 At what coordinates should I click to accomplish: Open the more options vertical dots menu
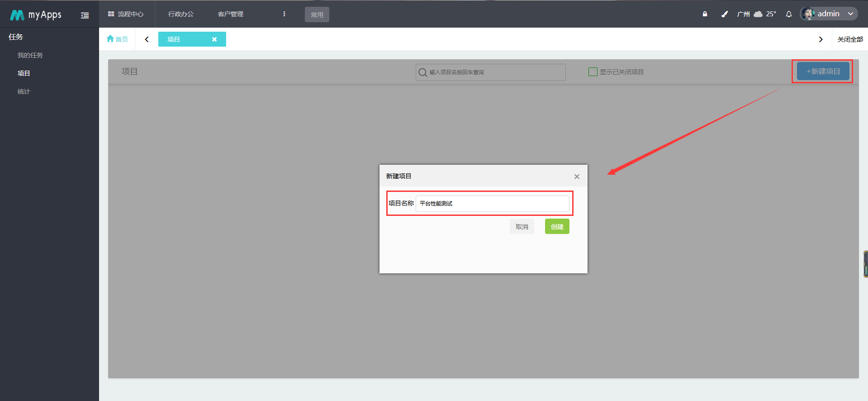[284, 14]
